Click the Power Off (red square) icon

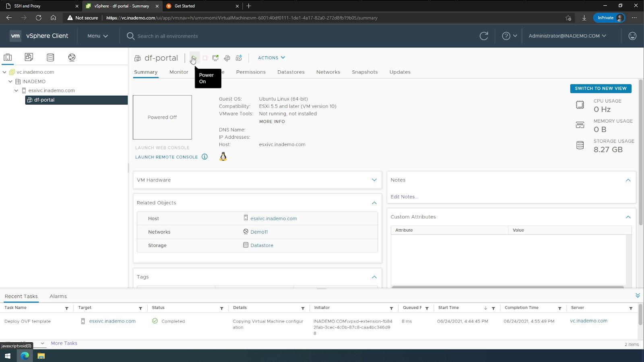[205, 58]
